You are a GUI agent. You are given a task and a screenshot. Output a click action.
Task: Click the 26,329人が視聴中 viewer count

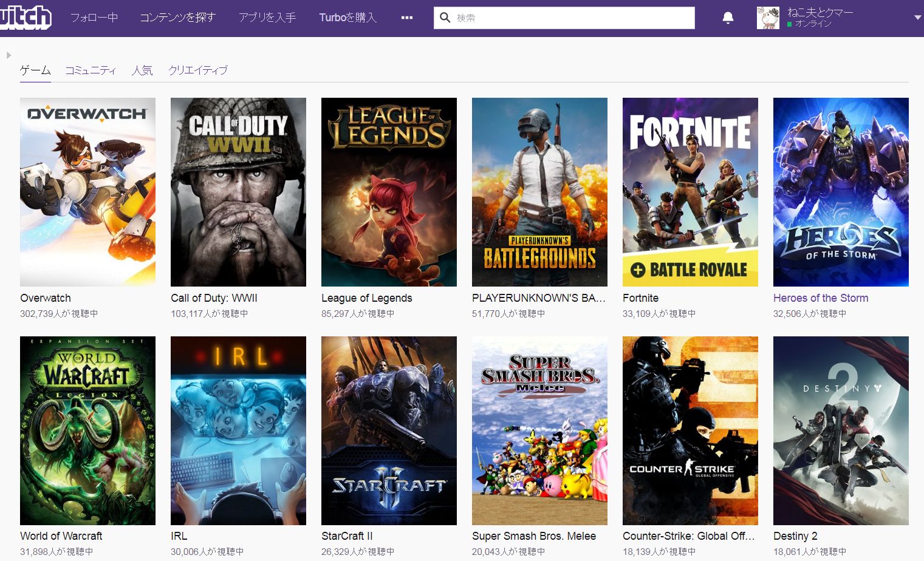358,552
